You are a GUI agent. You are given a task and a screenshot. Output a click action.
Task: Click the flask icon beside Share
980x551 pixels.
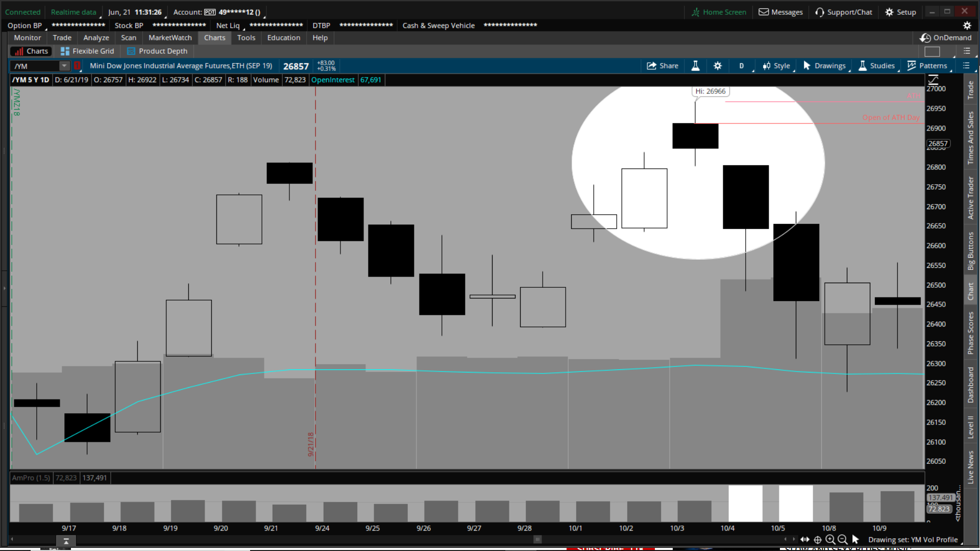pyautogui.click(x=695, y=66)
